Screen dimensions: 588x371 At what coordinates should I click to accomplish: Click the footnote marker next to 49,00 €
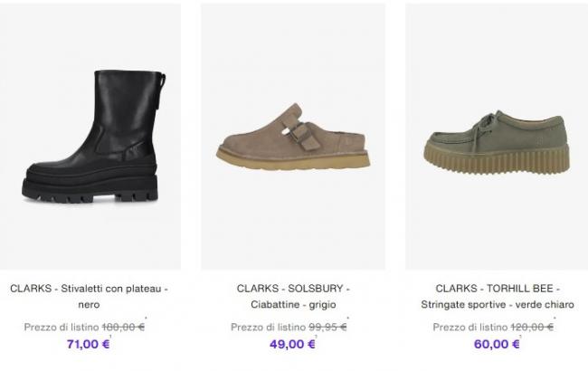point(315,338)
